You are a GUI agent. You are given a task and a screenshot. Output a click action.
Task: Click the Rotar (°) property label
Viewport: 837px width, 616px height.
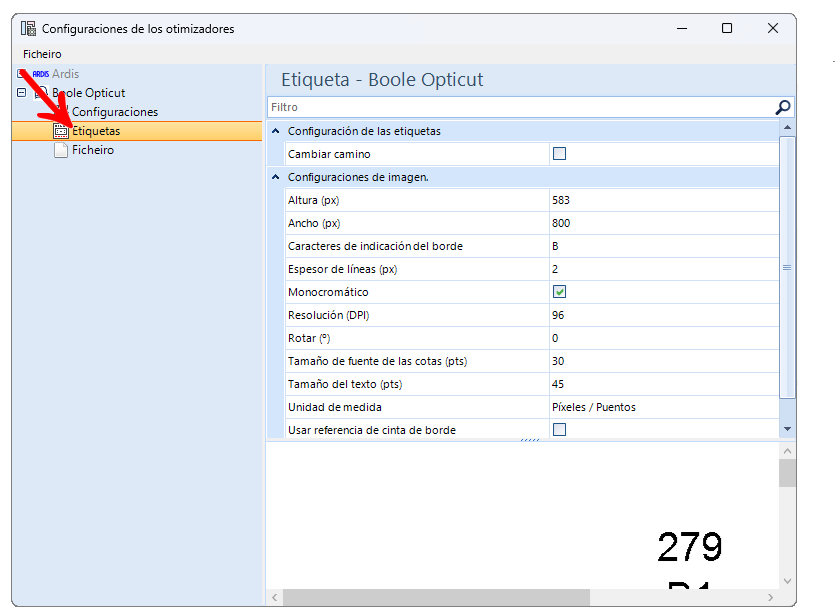309,338
